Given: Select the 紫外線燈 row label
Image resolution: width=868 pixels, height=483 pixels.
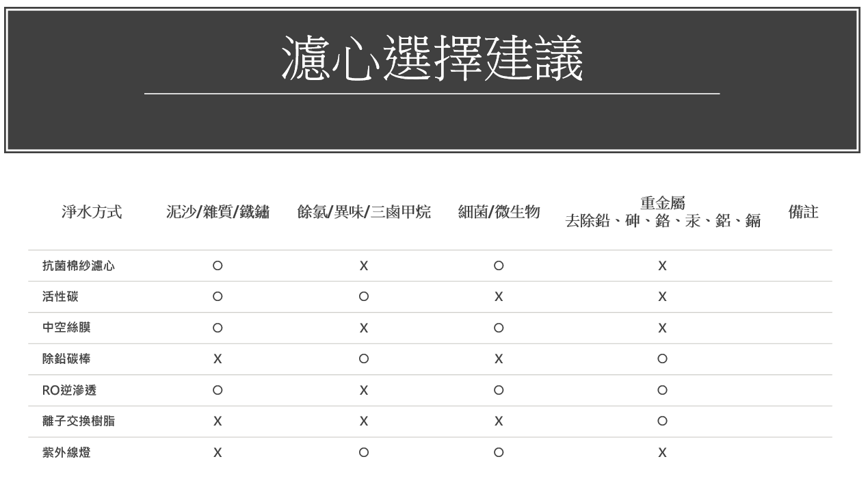Looking at the screenshot, I should (66, 453).
